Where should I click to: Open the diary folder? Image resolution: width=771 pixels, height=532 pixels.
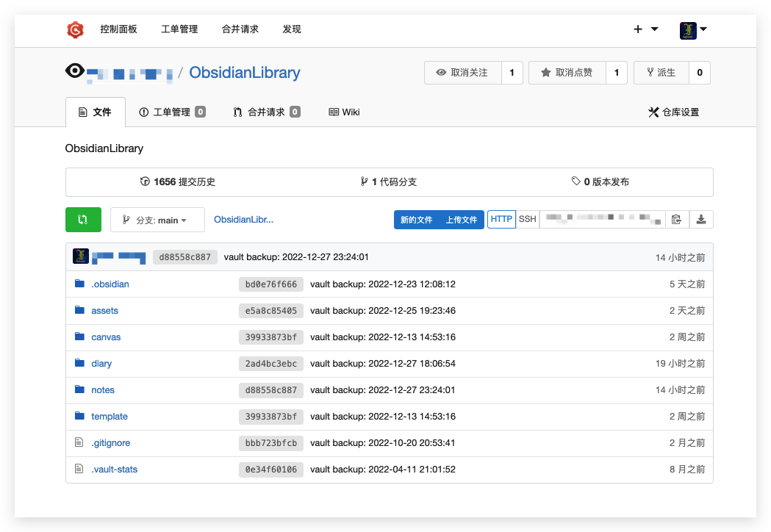[101, 364]
